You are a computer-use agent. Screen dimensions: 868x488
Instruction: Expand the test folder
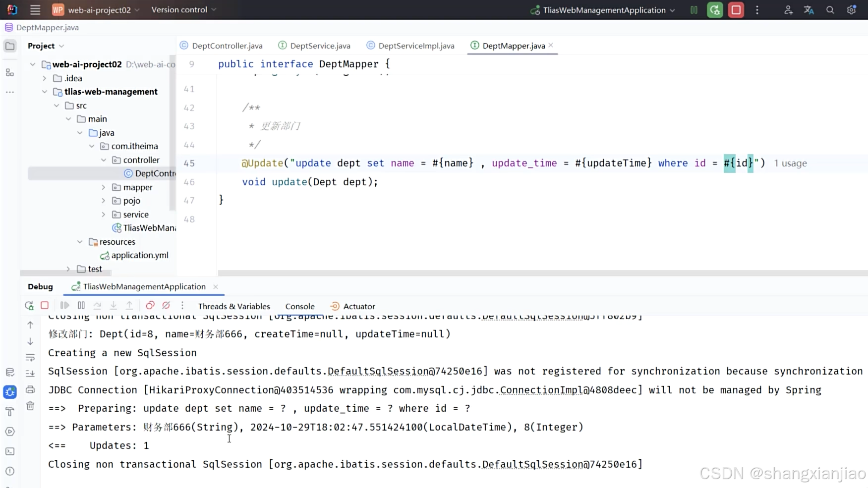click(68, 269)
